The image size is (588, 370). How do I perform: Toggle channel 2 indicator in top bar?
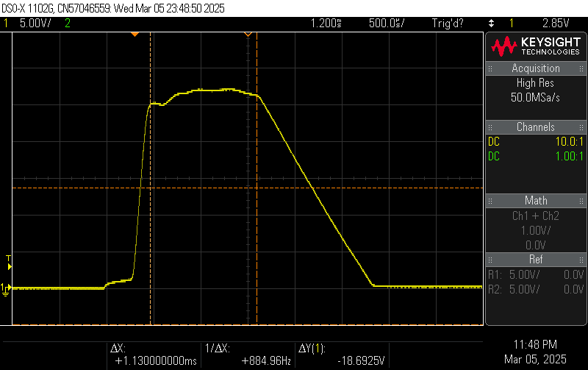[68, 24]
